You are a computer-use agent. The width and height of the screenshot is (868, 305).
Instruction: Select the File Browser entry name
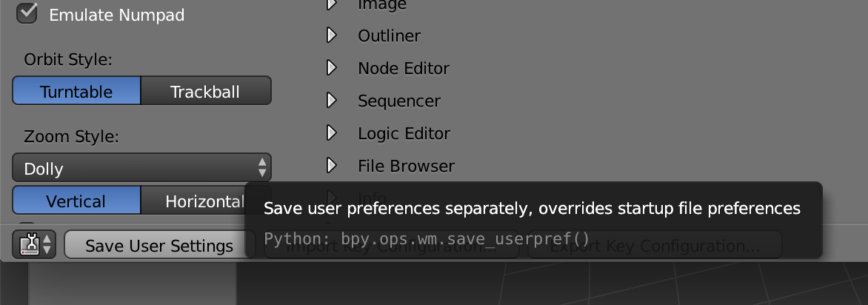(406, 166)
